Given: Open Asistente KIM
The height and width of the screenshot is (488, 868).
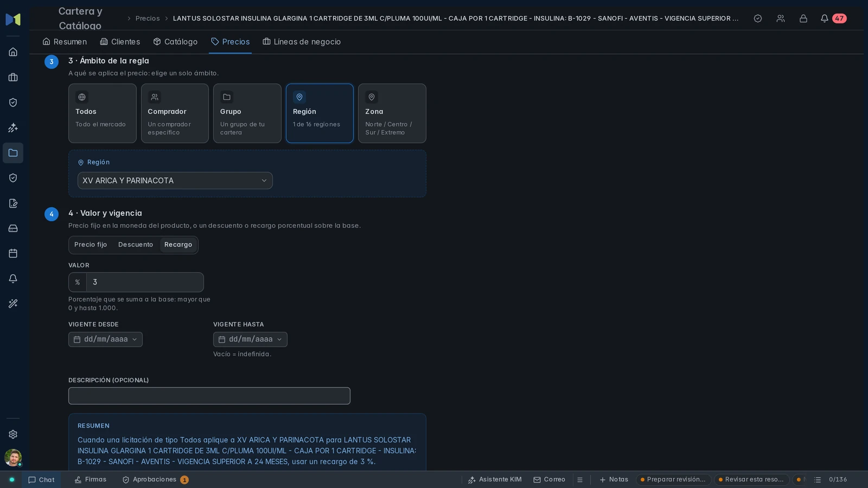Looking at the screenshot, I should (x=495, y=480).
